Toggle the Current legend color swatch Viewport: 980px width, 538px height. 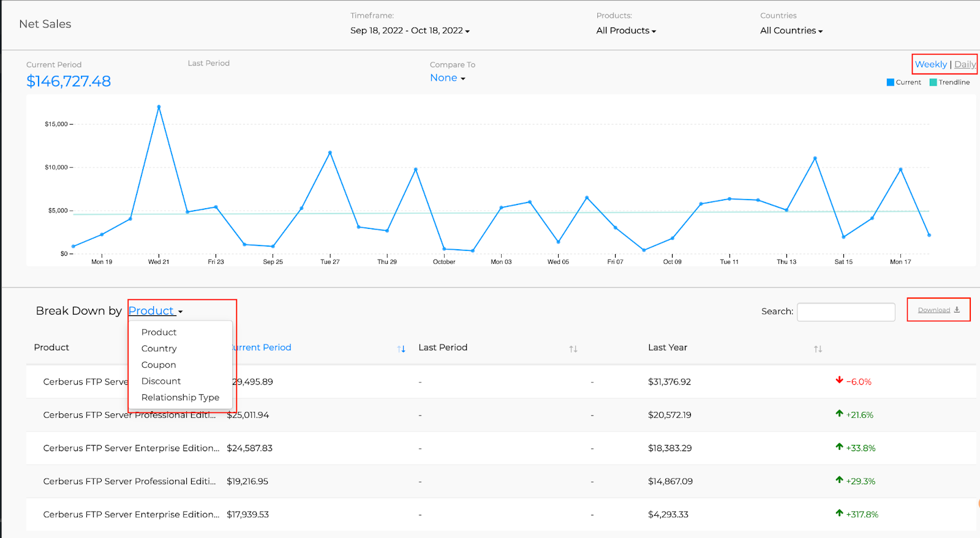890,82
